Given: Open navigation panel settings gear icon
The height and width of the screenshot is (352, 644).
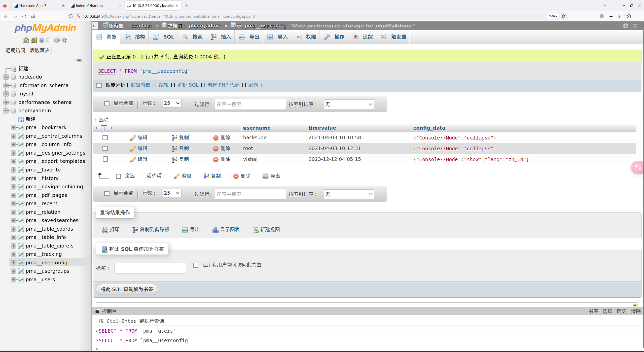Looking at the screenshot, I should click(x=57, y=40).
